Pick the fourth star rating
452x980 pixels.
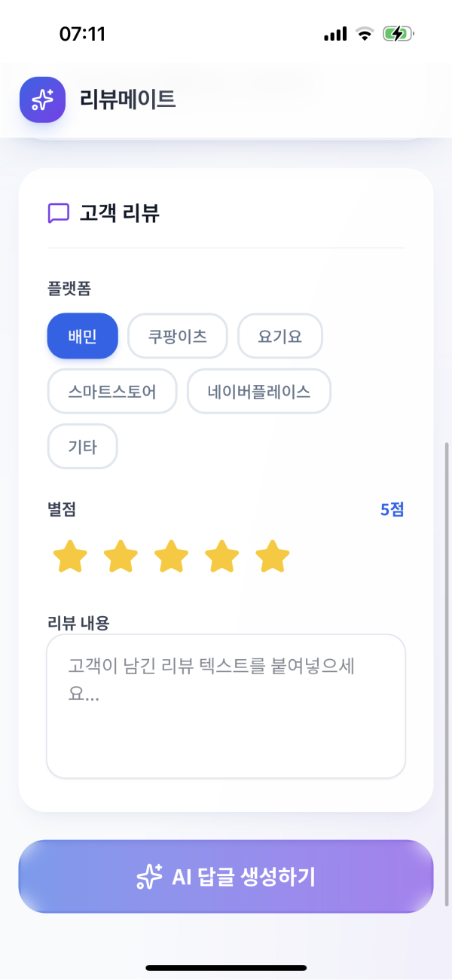coord(221,557)
